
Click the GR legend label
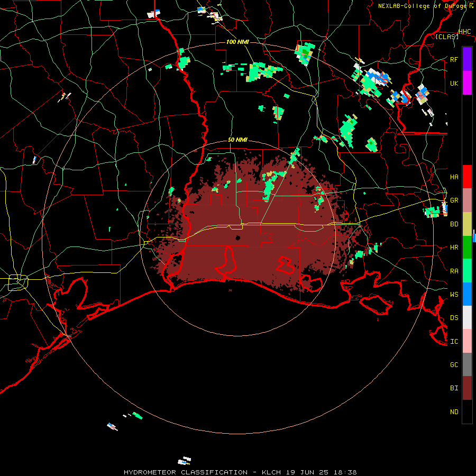pyautogui.click(x=454, y=200)
